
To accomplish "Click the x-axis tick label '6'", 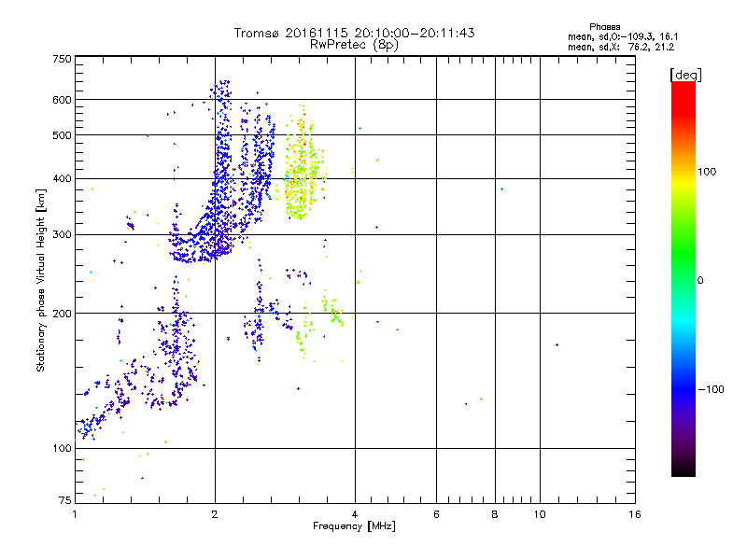I will [436, 514].
